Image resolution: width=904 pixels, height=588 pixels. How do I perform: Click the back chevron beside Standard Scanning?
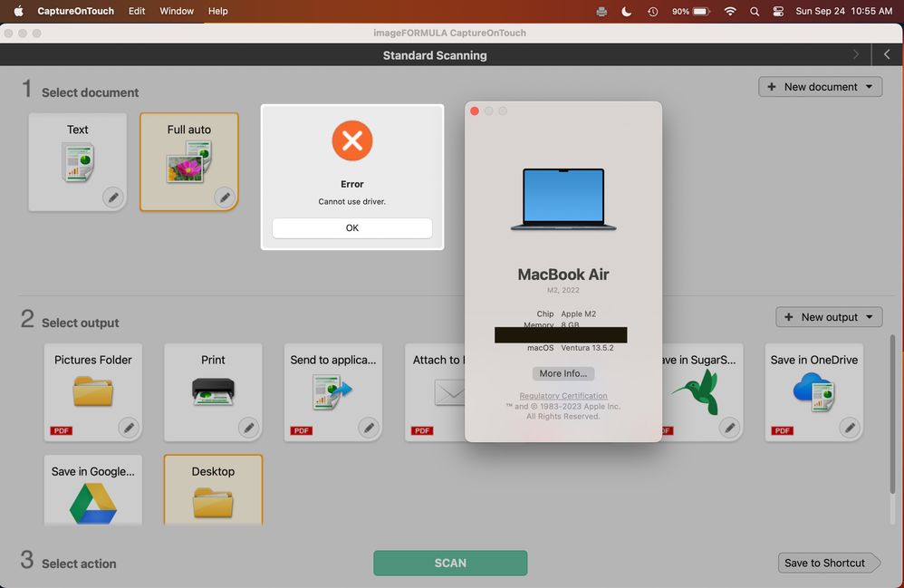point(887,53)
